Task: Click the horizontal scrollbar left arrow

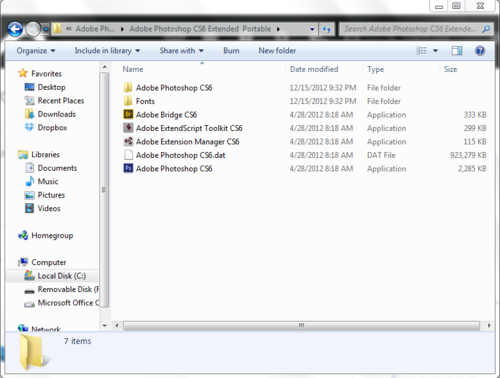Action: (x=117, y=325)
